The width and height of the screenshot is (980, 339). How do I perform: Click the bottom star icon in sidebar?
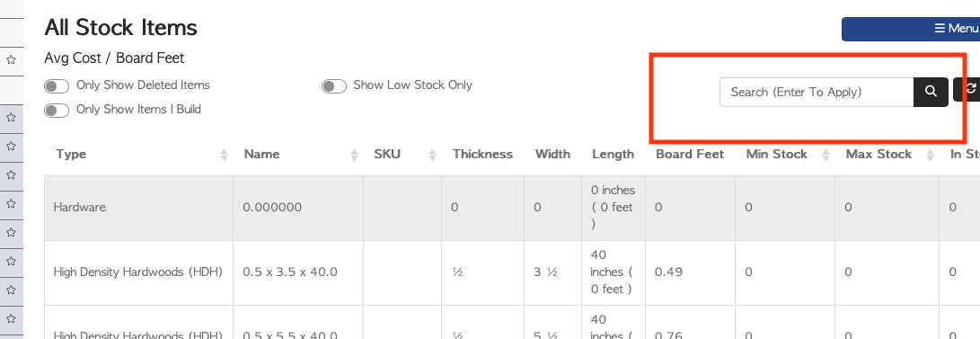12,319
